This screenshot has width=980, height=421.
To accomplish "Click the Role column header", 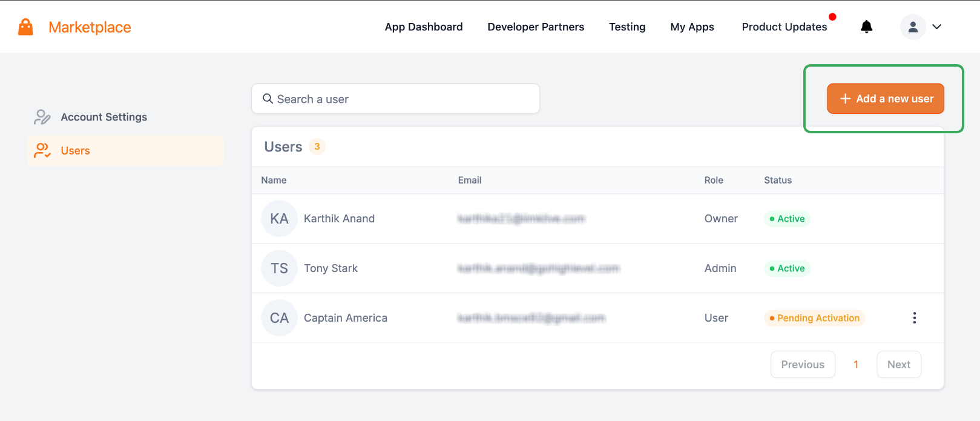I will pos(714,181).
